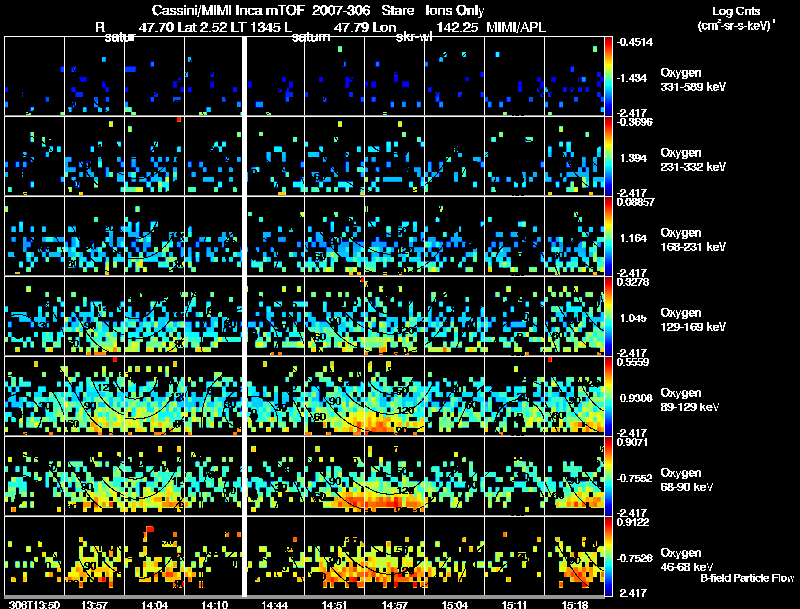The width and height of the screenshot is (800, 609).
Task: Open the 15:11 panel in Oxygen 129-169 keV row
Action: 514,316
